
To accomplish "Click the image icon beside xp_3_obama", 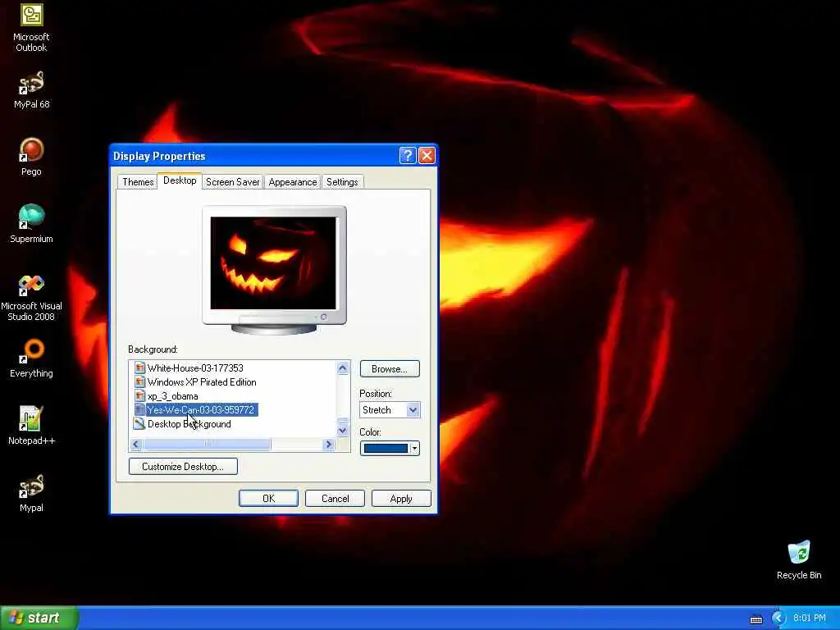I will pyautogui.click(x=139, y=395).
